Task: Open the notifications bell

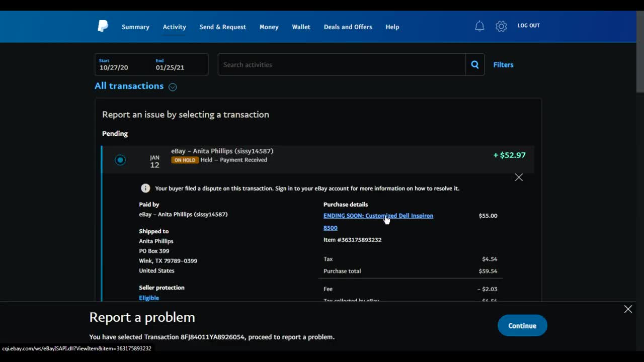Action: tap(479, 26)
